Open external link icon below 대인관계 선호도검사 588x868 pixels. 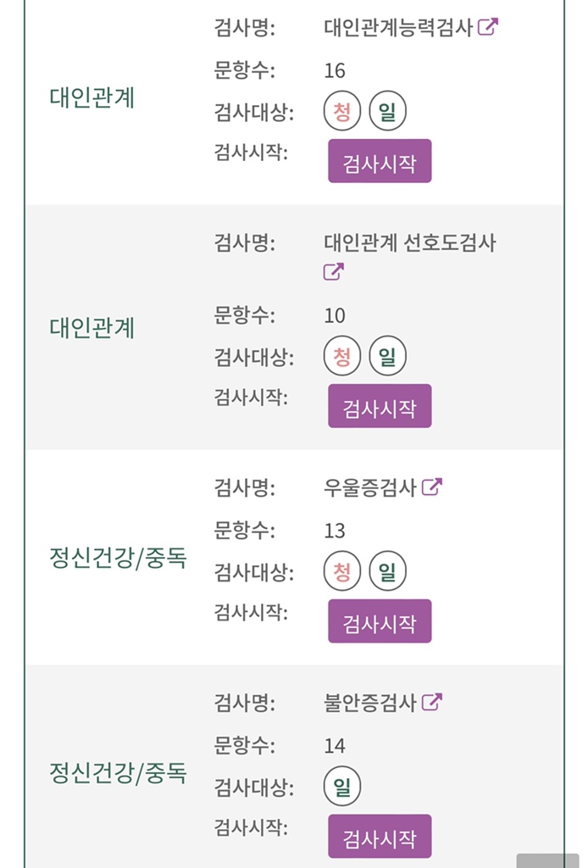point(334,272)
